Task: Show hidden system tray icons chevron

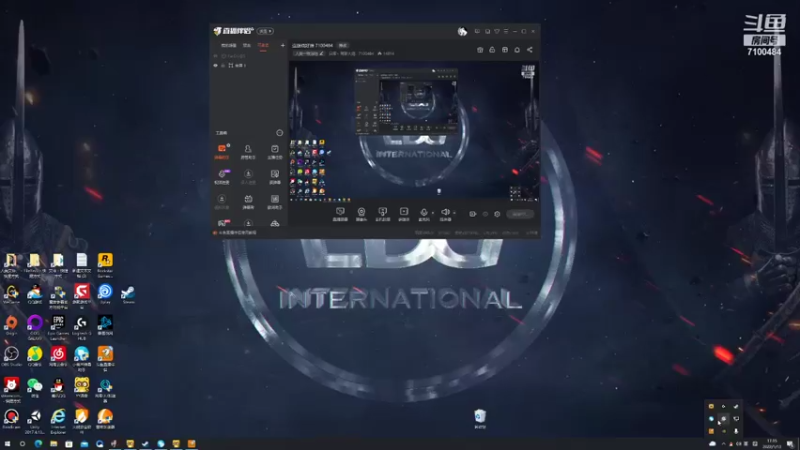Action: 723,444
